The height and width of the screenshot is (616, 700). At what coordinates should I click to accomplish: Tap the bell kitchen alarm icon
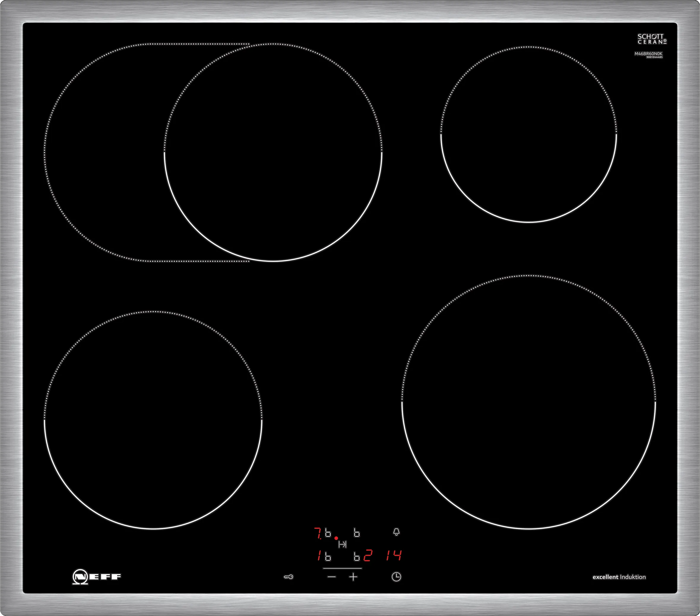[396, 532]
